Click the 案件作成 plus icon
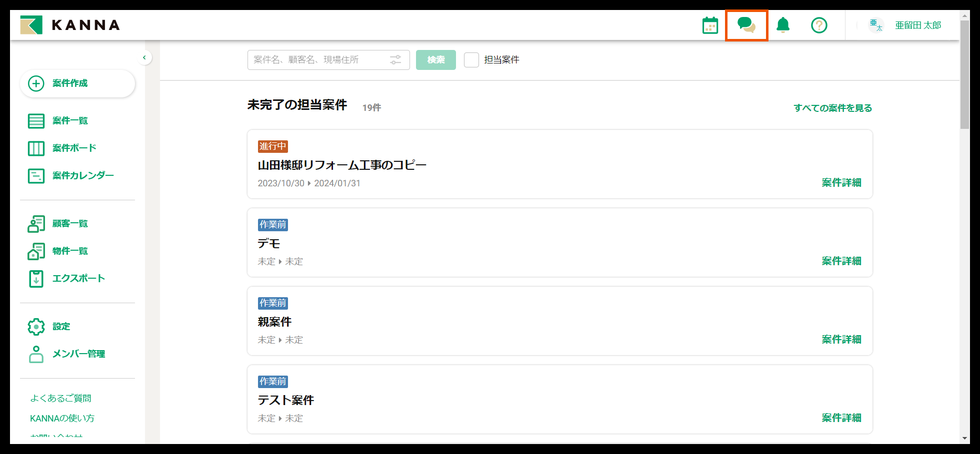The width and height of the screenshot is (980, 454). tap(35, 83)
